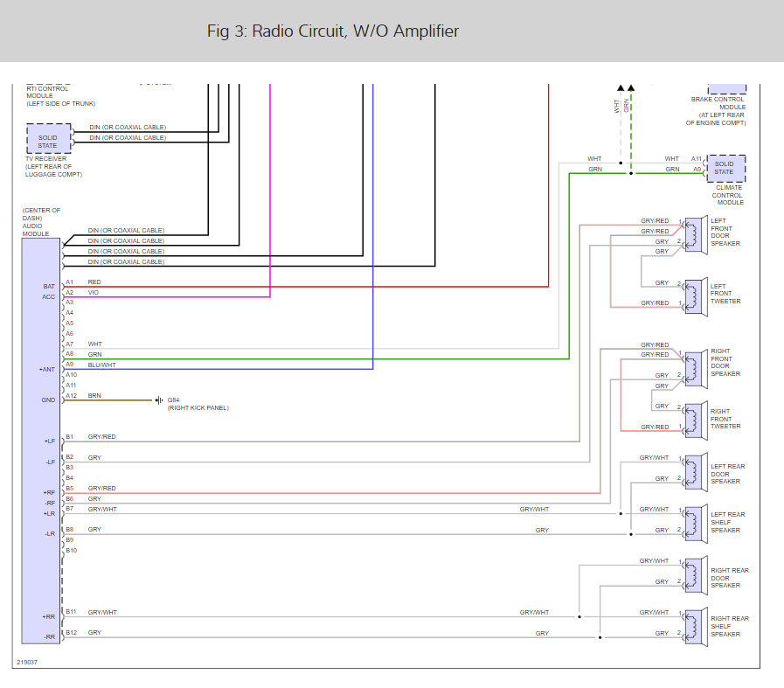The image size is (784, 688).
Task: Click the right front tweeter speaker symbol
Action: 696,420
